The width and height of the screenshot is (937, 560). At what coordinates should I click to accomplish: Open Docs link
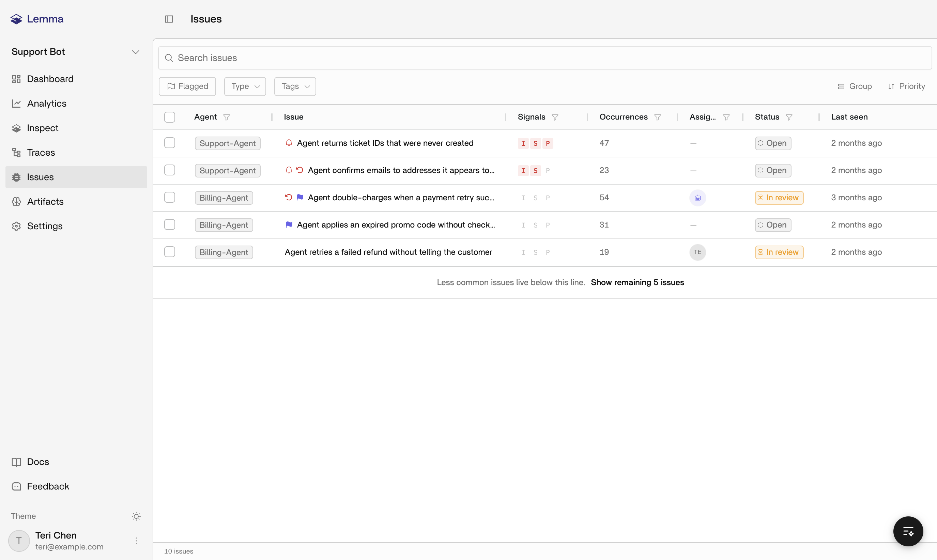76,462
